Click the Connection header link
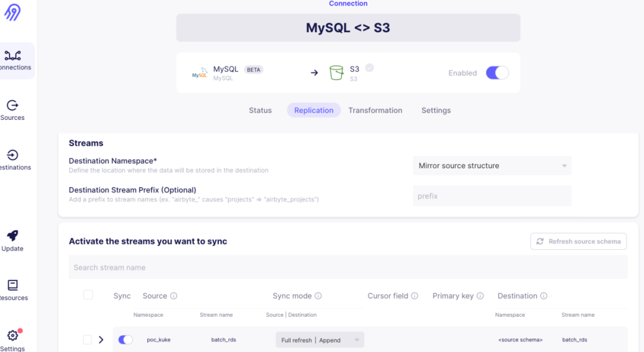 tap(348, 4)
